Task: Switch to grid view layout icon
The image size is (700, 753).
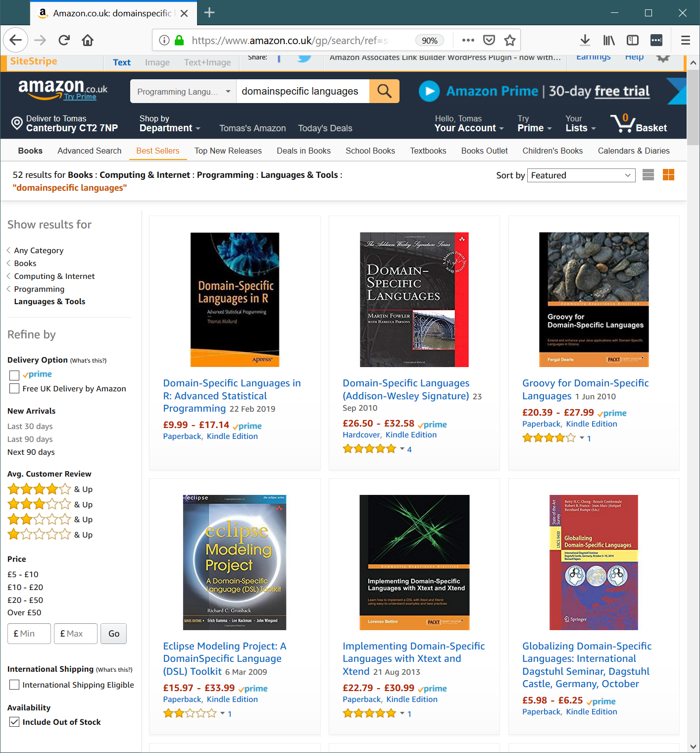Action: (668, 174)
